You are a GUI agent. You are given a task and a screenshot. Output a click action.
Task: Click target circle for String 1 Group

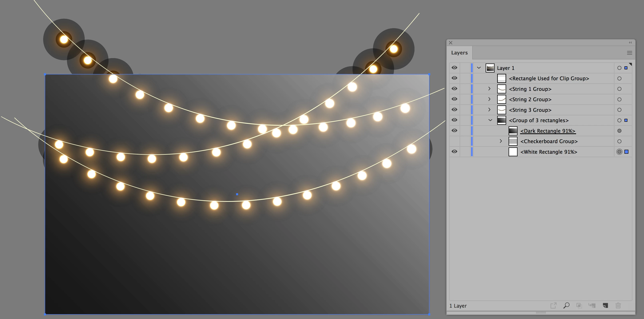[619, 89]
